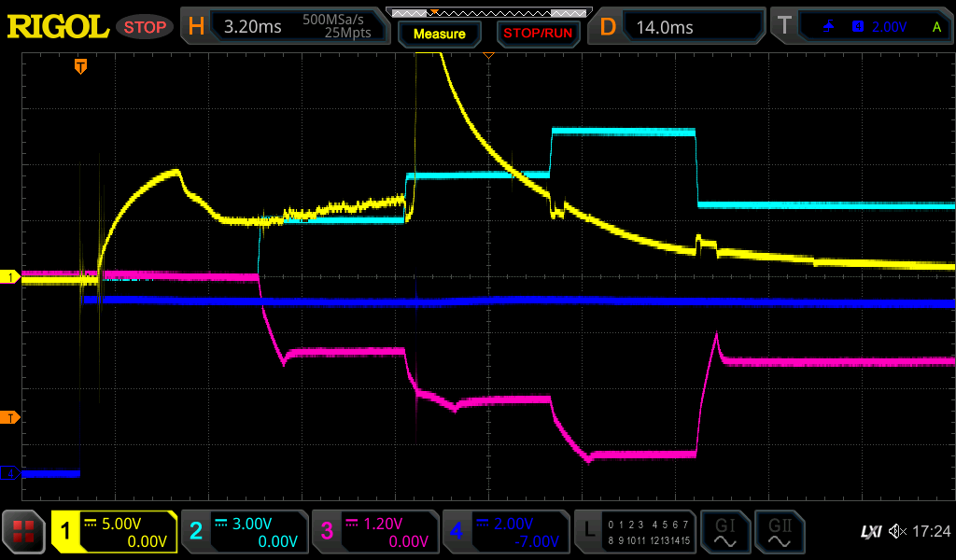
Task: Click the LXI network status icon
Action: [x=870, y=531]
